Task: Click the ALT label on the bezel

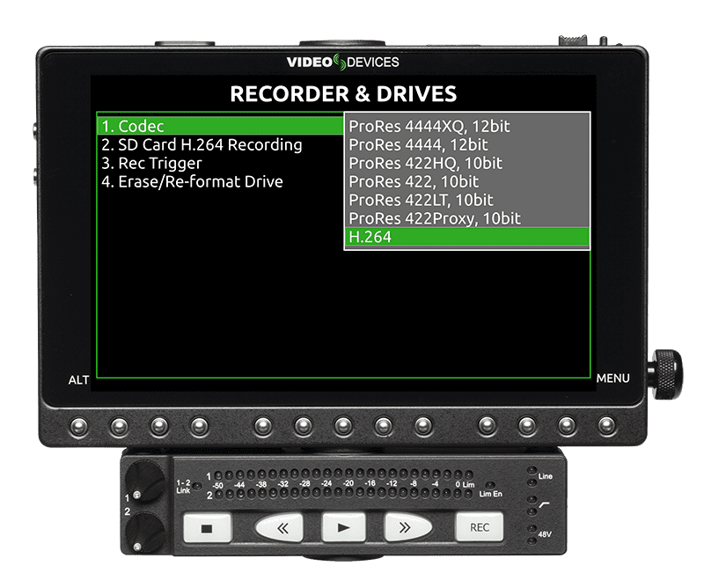Action: click(78, 380)
